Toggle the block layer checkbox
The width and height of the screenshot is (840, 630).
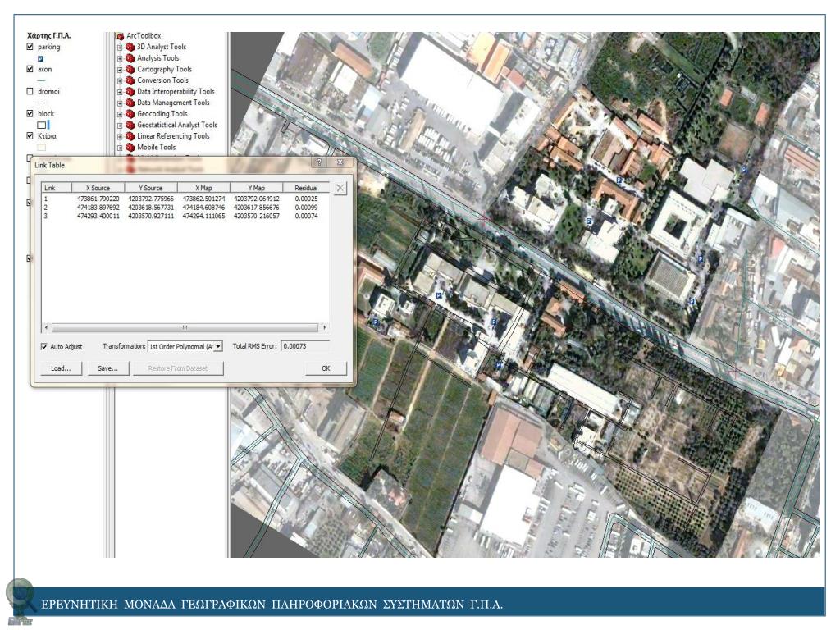30,113
